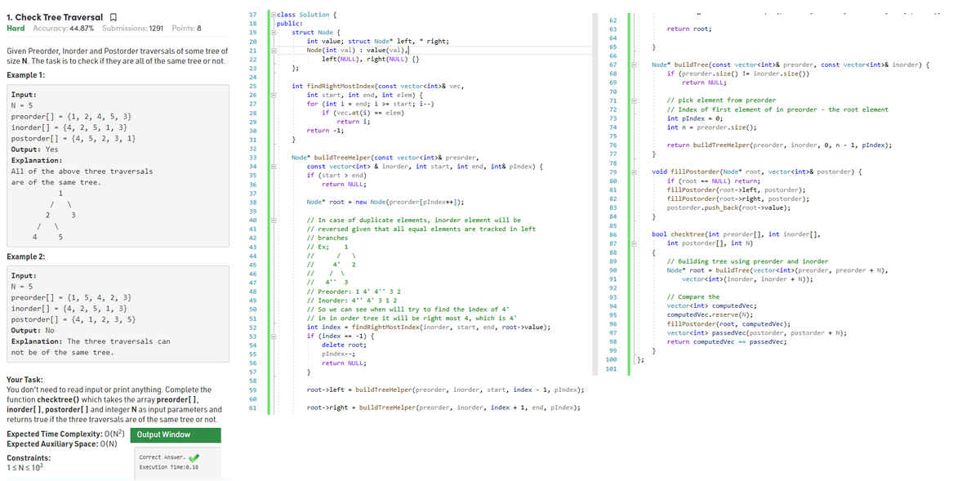Click 'Correct Answer.' output text
Screen dimensions: 980x481
click(x=163, y=457)
